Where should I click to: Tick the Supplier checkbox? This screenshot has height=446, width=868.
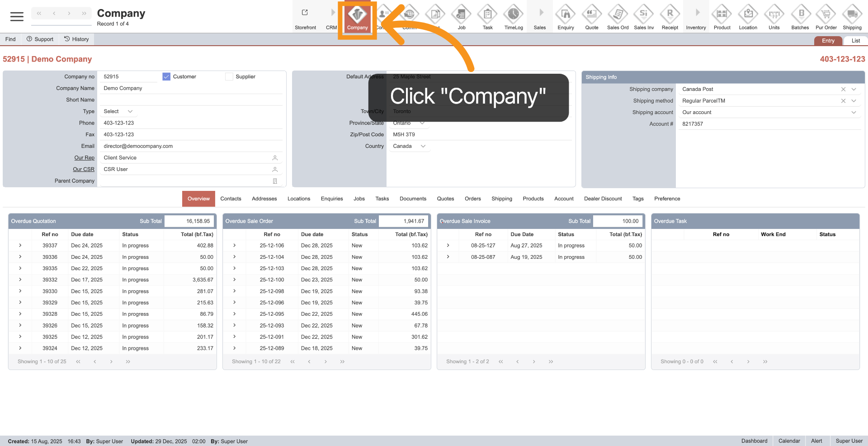click(x=229, y=77)
